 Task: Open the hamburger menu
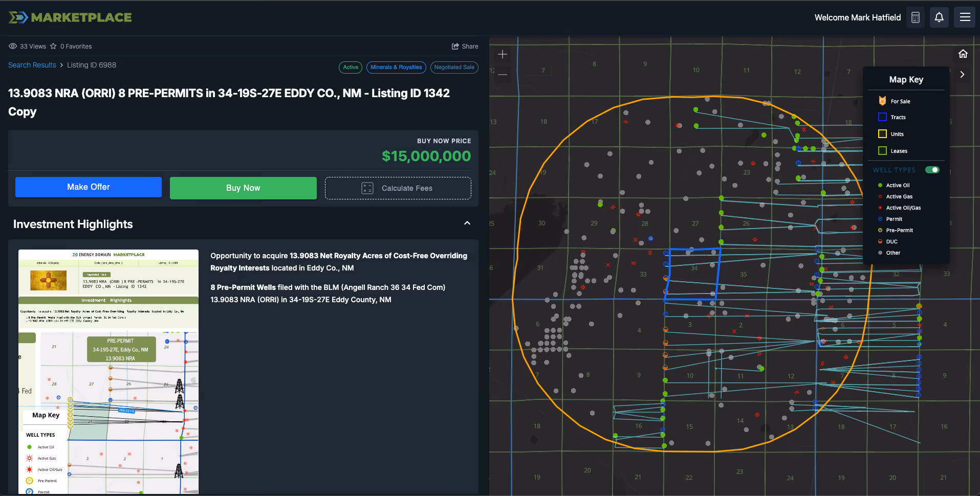[965, 17]
